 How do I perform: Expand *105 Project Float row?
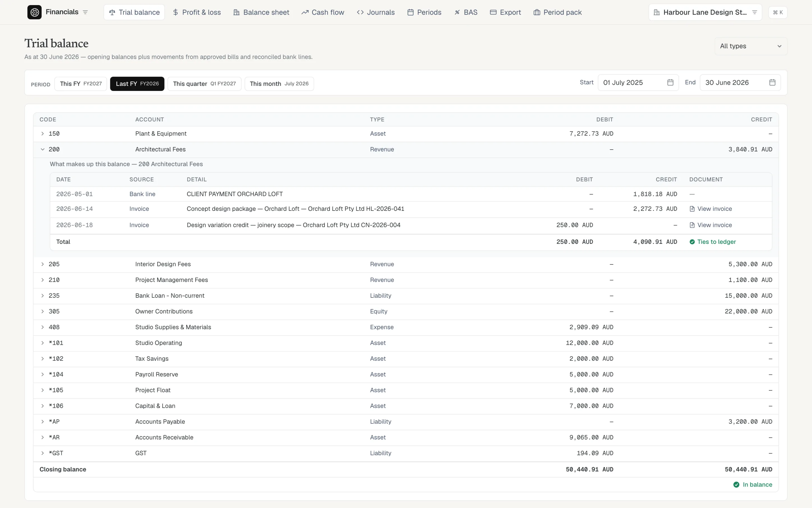click(x=43, y=390)
